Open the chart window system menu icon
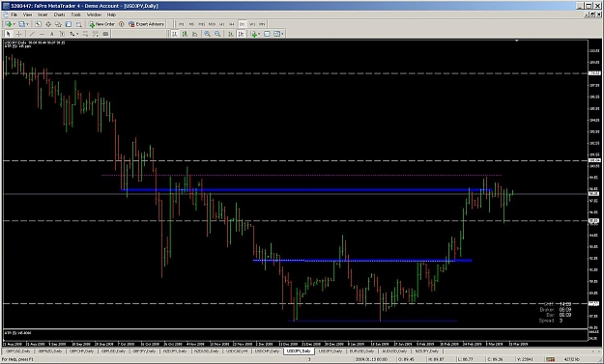 pyautogui.click(x=6, y=14)
